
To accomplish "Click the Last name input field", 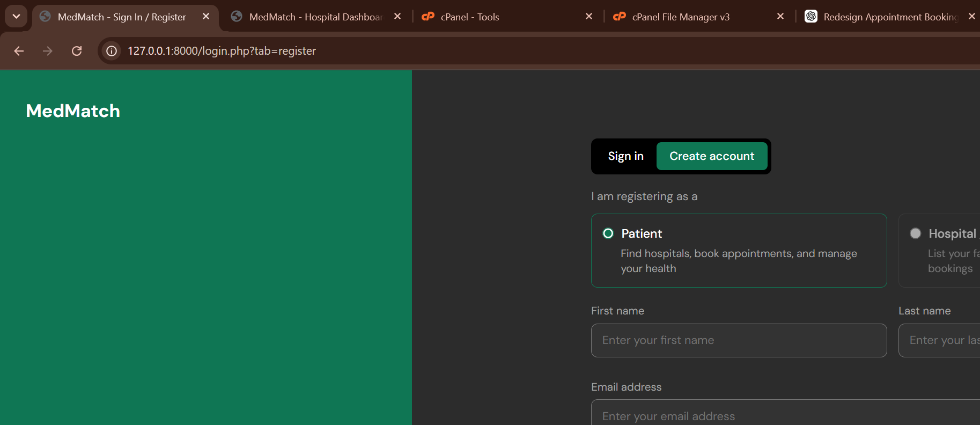I will (939, 340).
